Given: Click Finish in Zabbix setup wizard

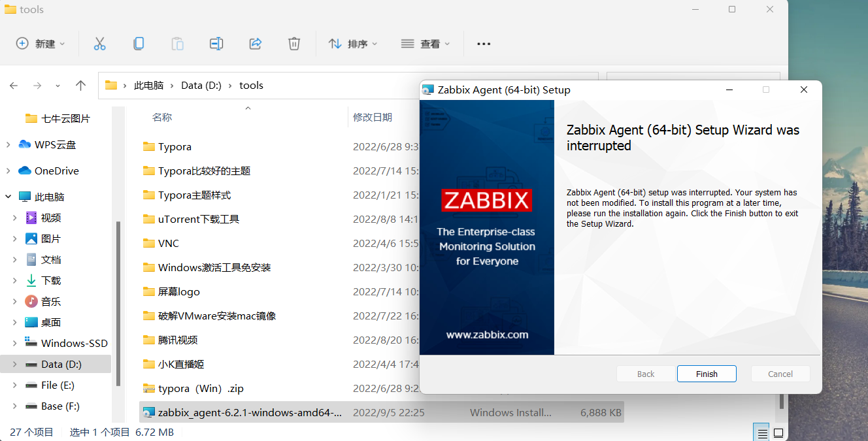Looking at the screenshot, I should (707, 374).
